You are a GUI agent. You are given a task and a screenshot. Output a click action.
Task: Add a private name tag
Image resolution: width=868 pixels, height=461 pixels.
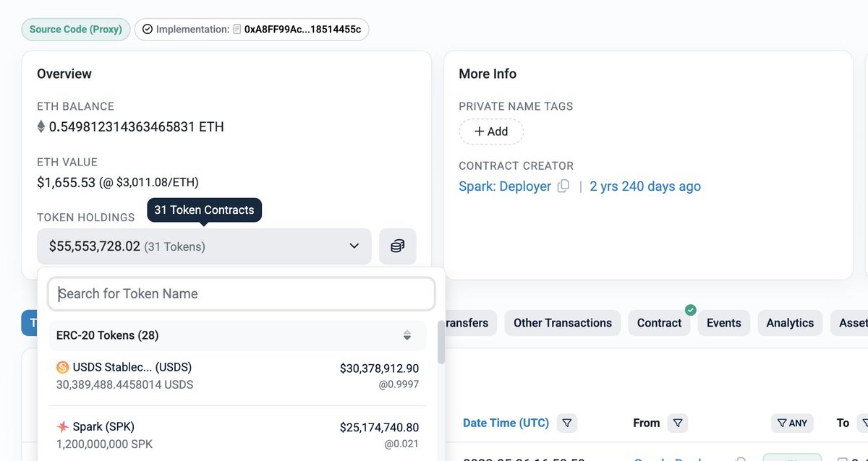pos(490,132)
